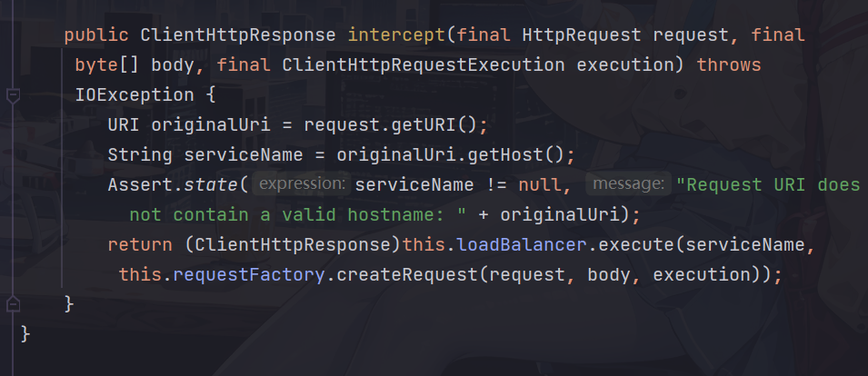This screenshot has width=868, height=376.
Task: Click the return keyword
Action: coord(140,244)
